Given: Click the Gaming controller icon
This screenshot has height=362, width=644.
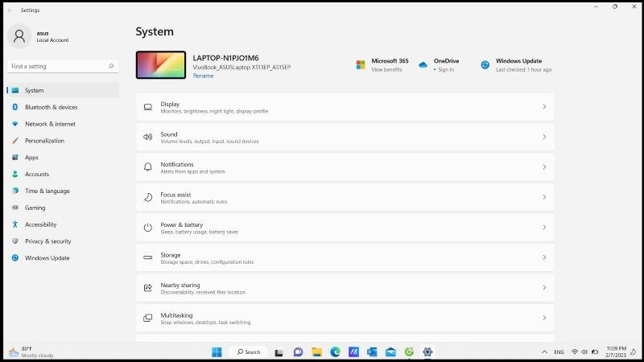Looking at the screenshot, I should 15,208.
